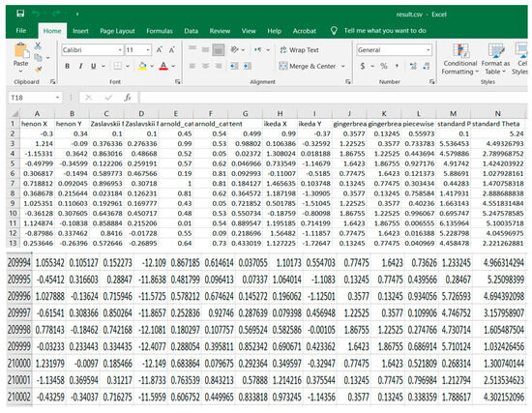Open Conditional Formatting menu

(x=460, y=59)
